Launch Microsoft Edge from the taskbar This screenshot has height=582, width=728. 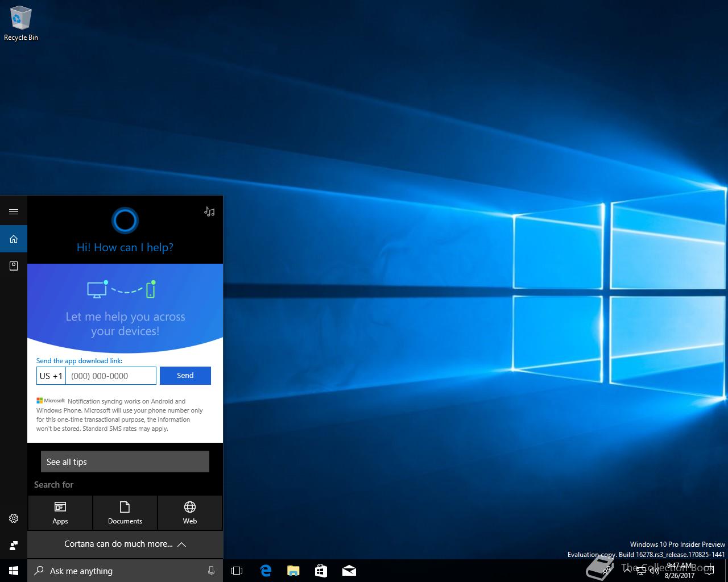[x=266, y=571]
